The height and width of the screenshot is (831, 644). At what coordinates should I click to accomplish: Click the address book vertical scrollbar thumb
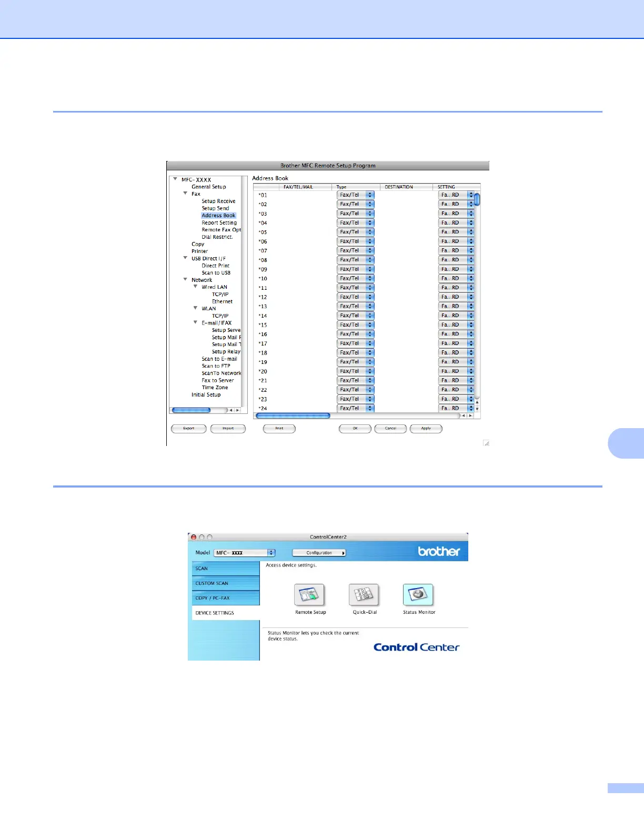point(477,199)
